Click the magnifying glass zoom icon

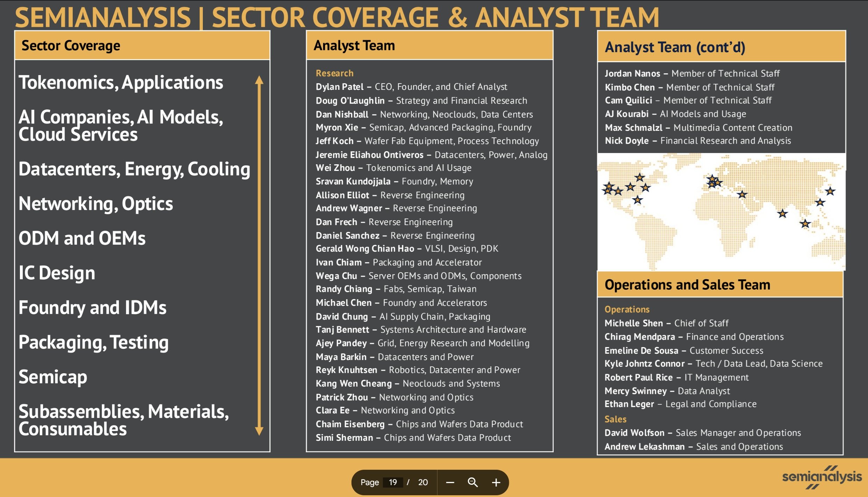(472, 482)
